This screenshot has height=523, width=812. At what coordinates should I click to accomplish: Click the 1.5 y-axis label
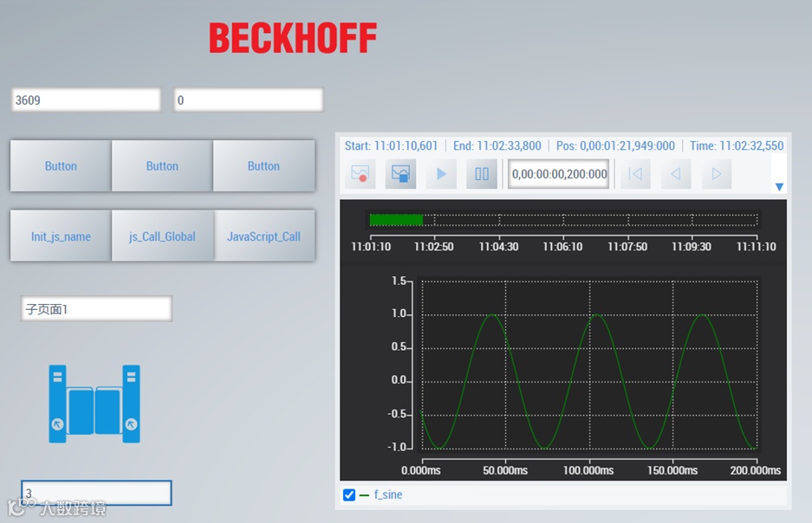pos(400,281)
